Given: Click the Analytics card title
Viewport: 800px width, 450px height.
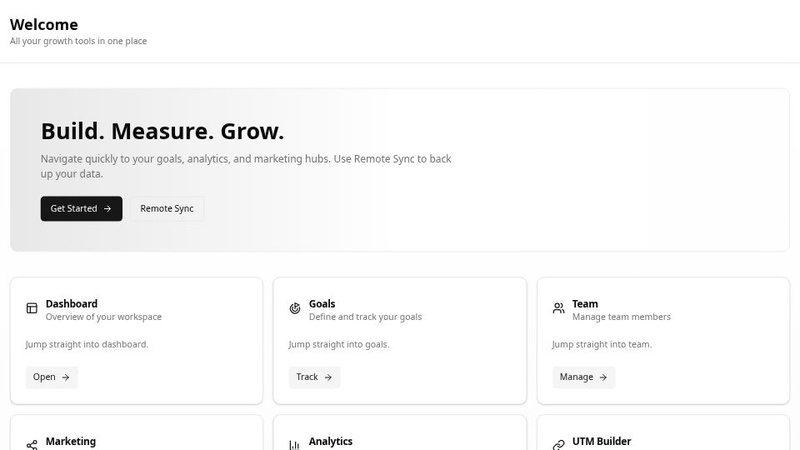Looking at the screenshot, I should pyautogui.click(x=331, y=441).
